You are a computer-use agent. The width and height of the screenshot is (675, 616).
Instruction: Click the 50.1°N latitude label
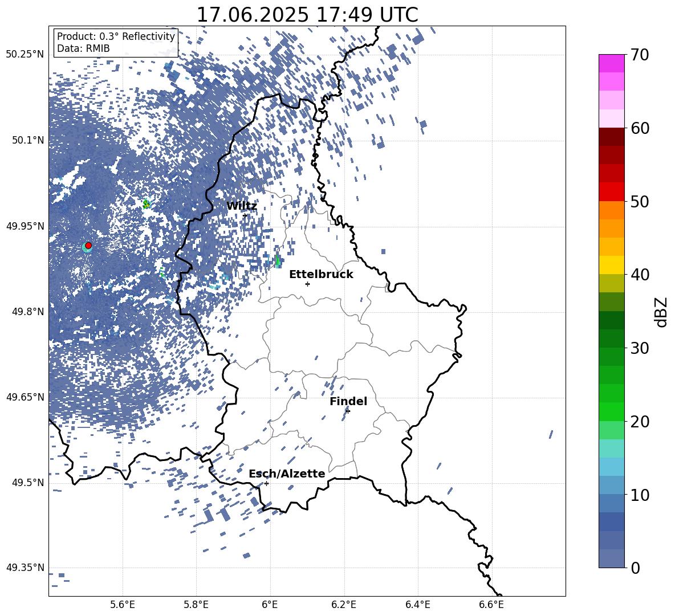28,140
